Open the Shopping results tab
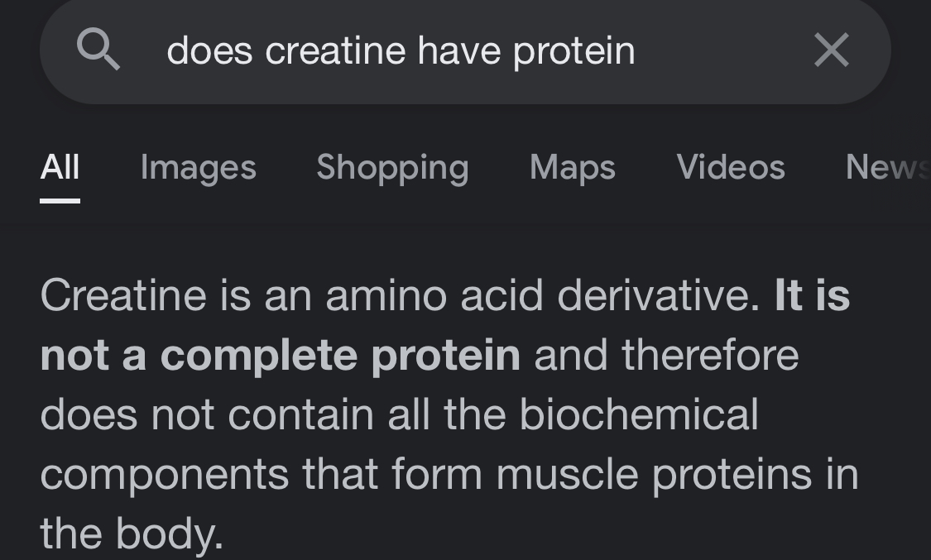Screen dimensions: 931x560 coord(392,167)
